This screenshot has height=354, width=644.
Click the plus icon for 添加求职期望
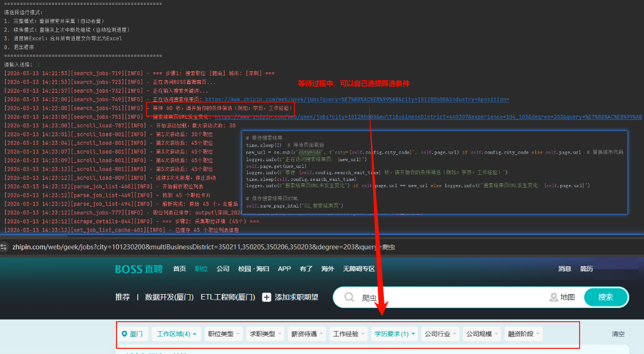(x=266, y=297)
